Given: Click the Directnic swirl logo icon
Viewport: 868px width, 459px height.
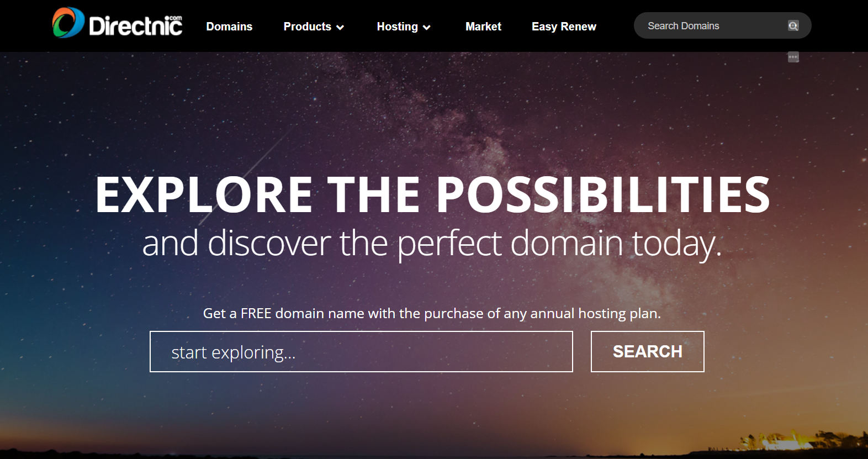Looking at the screenshot, I should click(68, 23).
